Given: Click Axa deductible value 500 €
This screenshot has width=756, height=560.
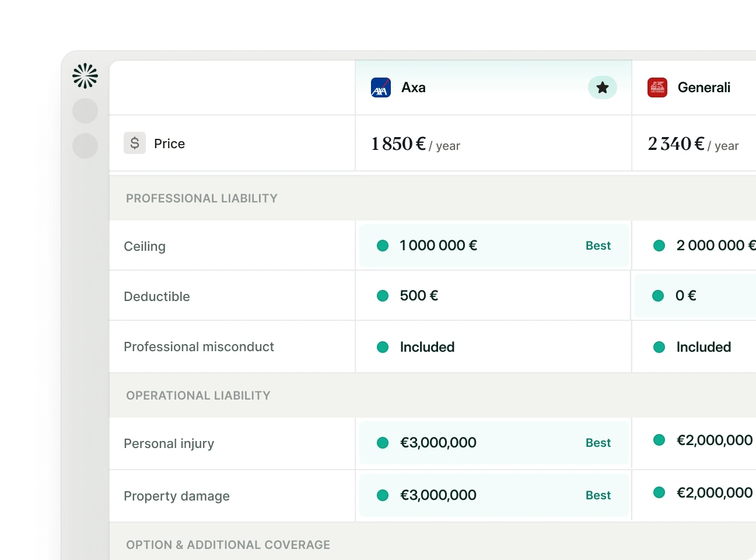Looking at the screenshot, I should [x=419, y=296].
